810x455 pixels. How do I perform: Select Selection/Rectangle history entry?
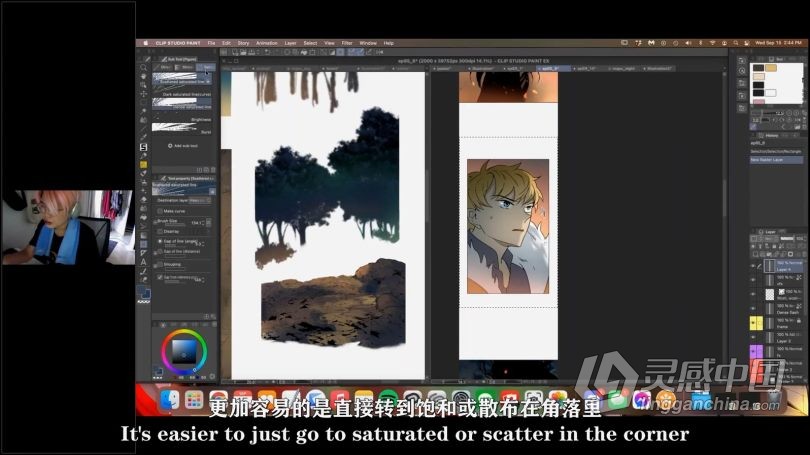(776, 151)
